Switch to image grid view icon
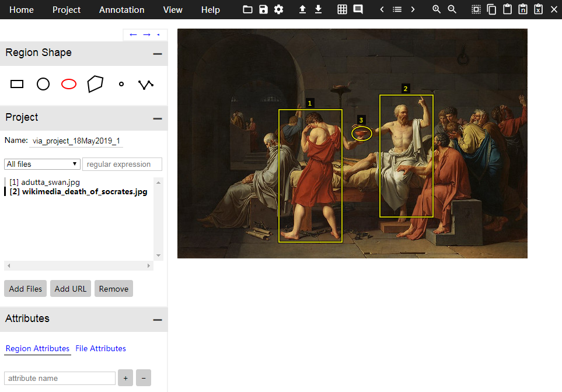562x392 pixels. pos(343,9)
